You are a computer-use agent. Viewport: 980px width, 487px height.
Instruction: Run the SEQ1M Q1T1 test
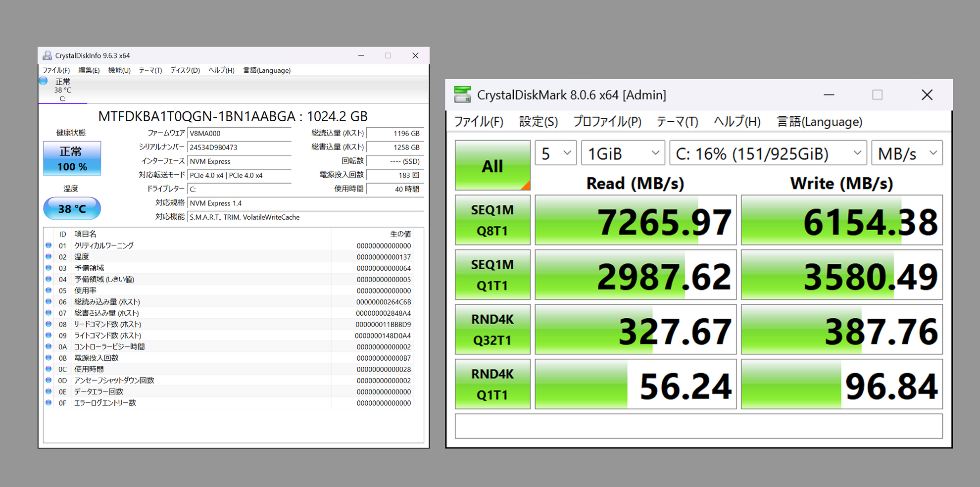[492, 275]
